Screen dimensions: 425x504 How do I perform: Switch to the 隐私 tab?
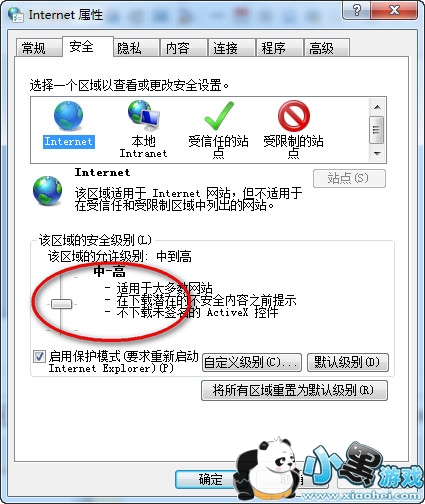(x=129, y=48)
